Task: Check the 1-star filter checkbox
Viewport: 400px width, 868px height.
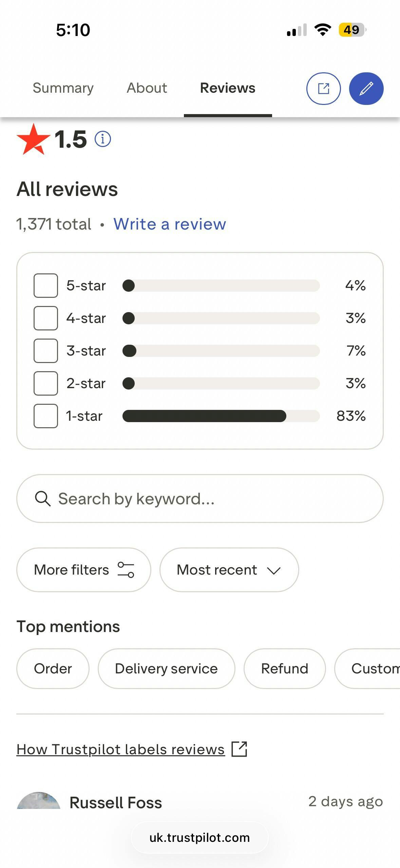Action: coord(46,416)
